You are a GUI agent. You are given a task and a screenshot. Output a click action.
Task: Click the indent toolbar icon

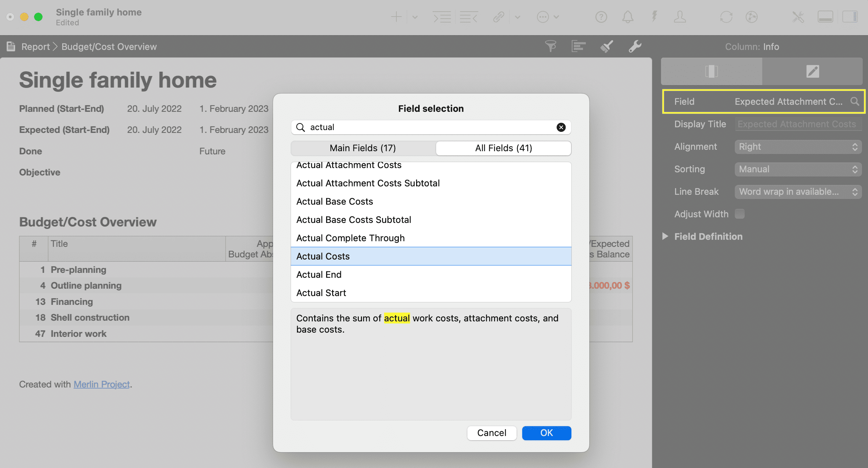[442, 17]
